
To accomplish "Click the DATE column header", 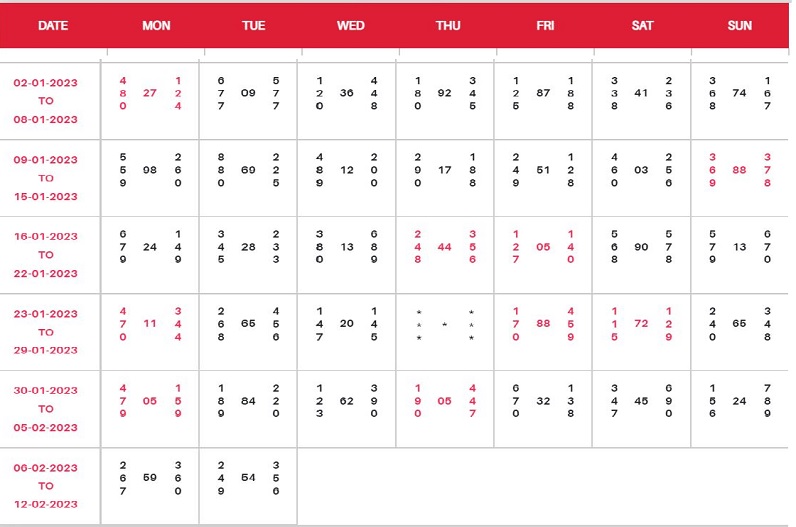I will 52,26.
